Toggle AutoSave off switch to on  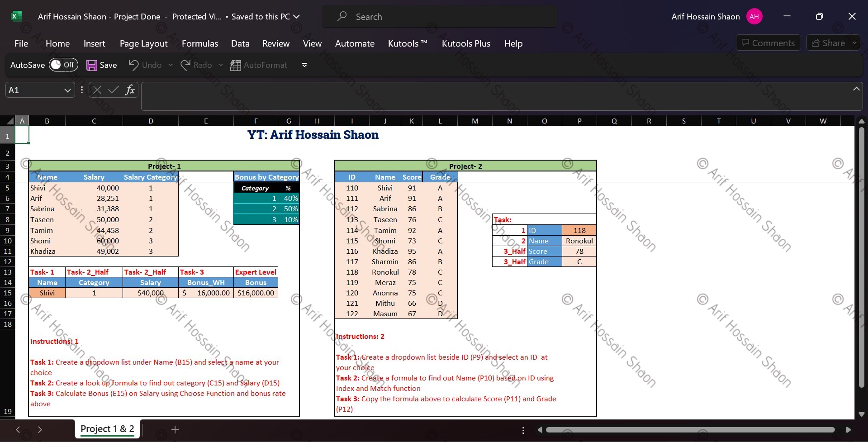[63, 65]
